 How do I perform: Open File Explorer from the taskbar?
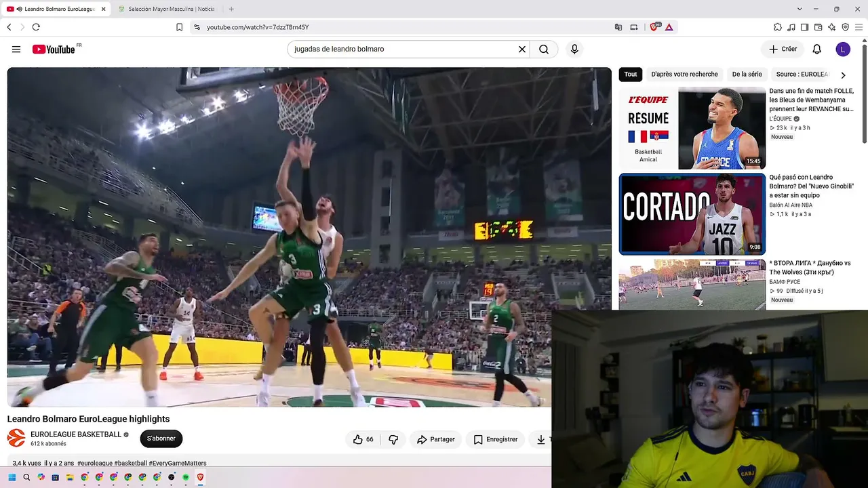(x=70, y=477)
